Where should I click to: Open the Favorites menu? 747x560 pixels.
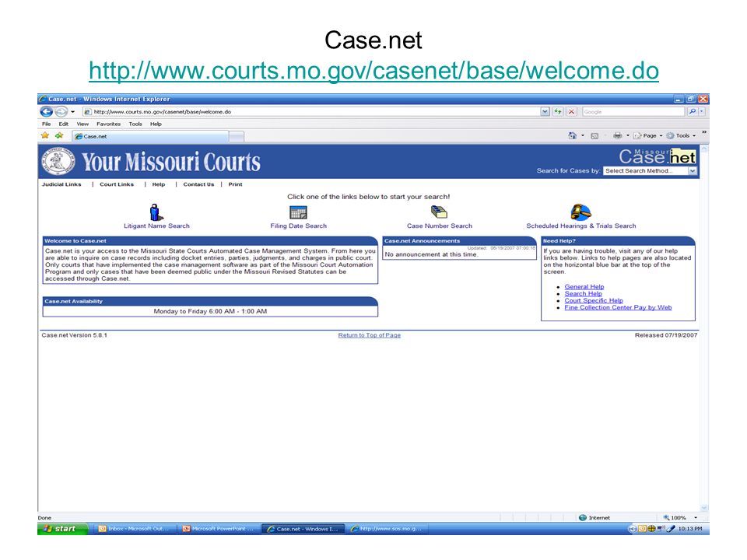(109, 124)
